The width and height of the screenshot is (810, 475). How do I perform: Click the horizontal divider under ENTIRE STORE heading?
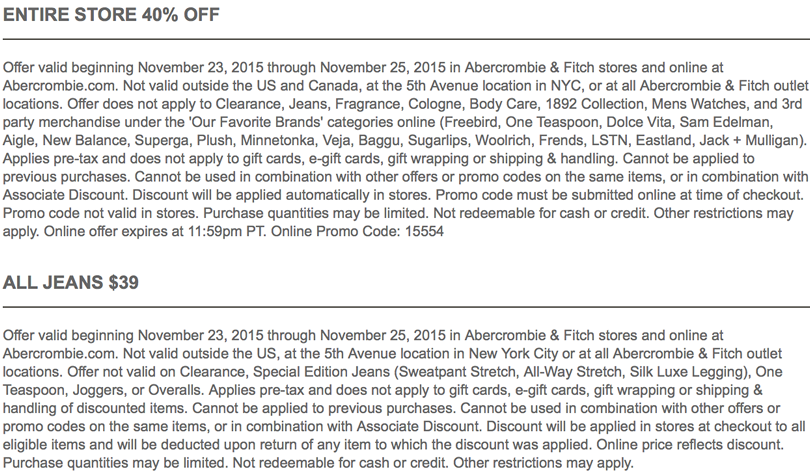tap(406, 39)
